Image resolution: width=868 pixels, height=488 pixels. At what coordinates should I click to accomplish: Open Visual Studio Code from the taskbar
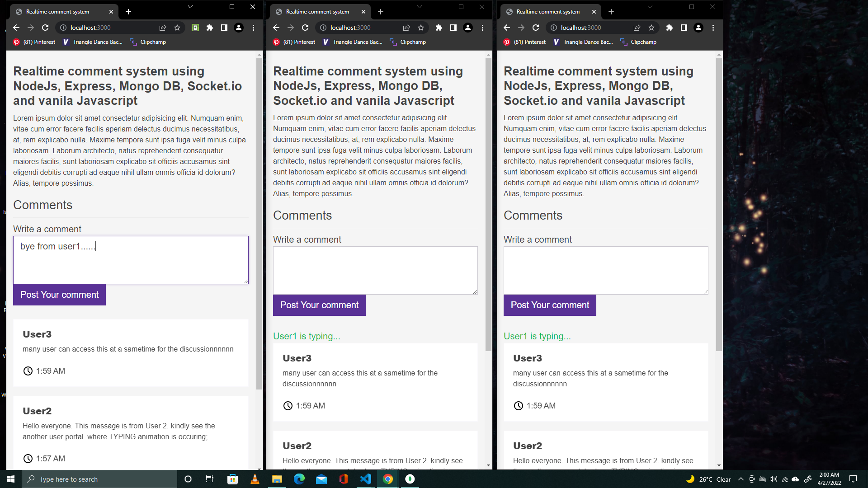point(366,479)
